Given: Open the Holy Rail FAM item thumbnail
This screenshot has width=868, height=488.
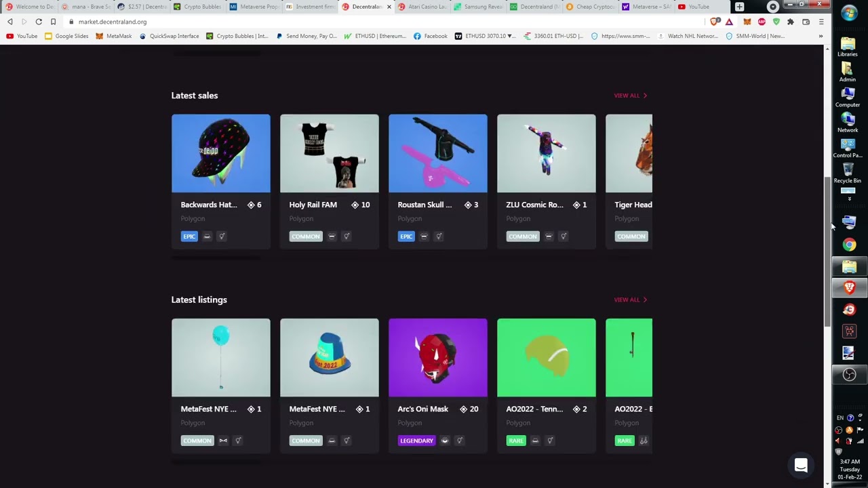Looking at the screenshot, I should coord(329,153).
